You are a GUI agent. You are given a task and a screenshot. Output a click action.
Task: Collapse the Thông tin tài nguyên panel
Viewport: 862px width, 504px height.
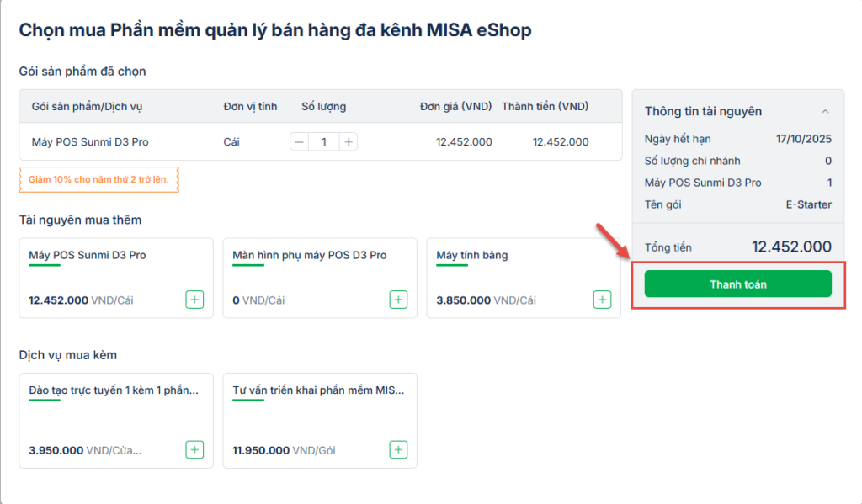pos(825,112)
